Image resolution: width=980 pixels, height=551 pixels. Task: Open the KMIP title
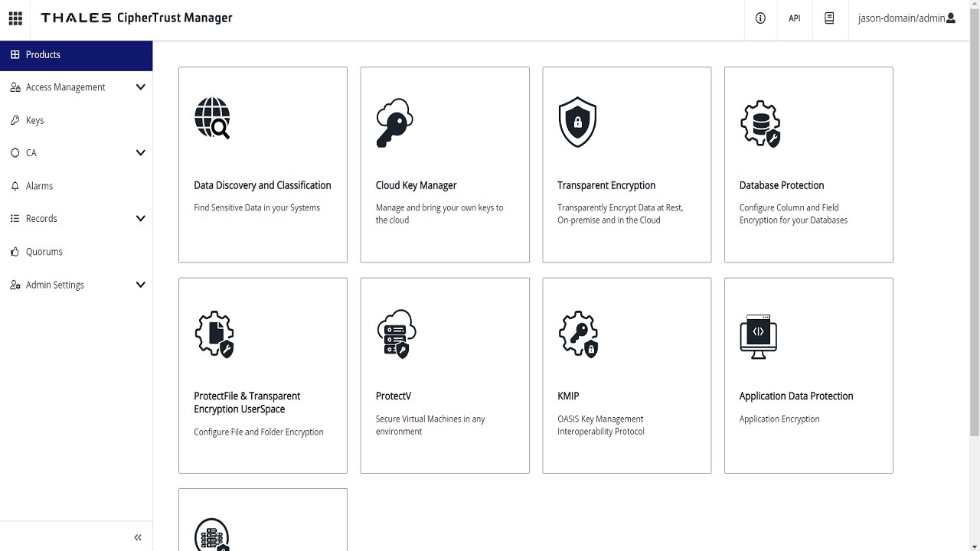[568, 396]
